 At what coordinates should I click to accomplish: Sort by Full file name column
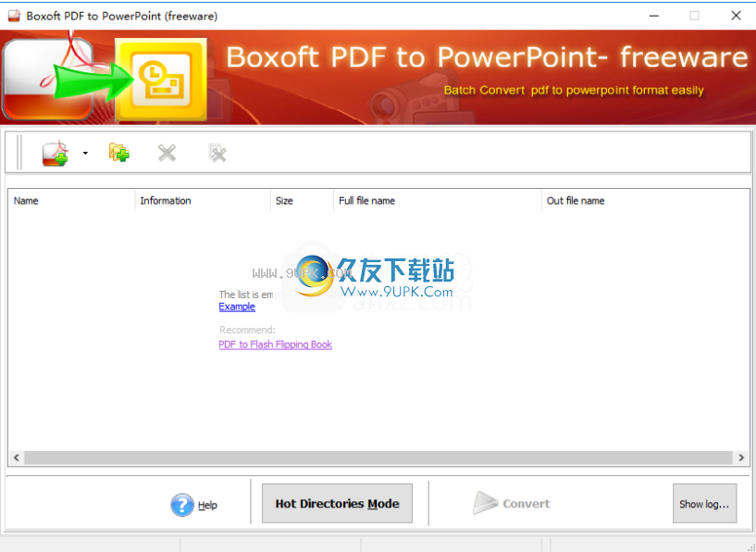click(x=438, y=201)
